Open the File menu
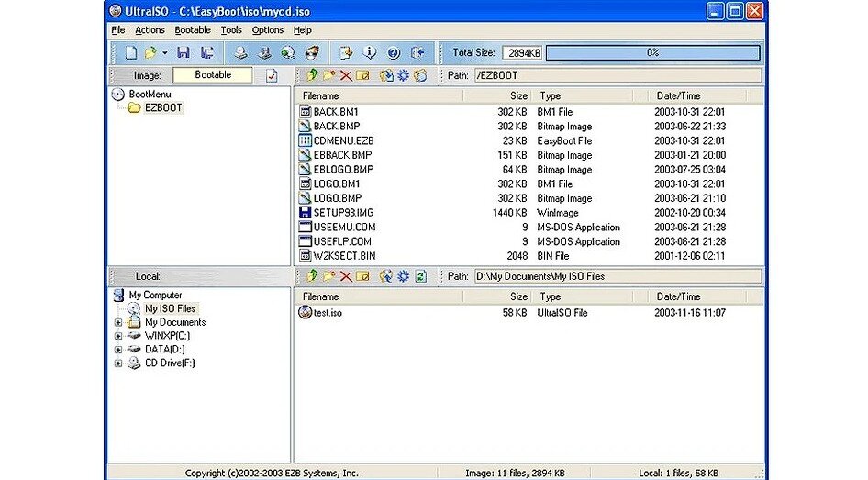This screenshot has height=480, width=868. point(118,30)
